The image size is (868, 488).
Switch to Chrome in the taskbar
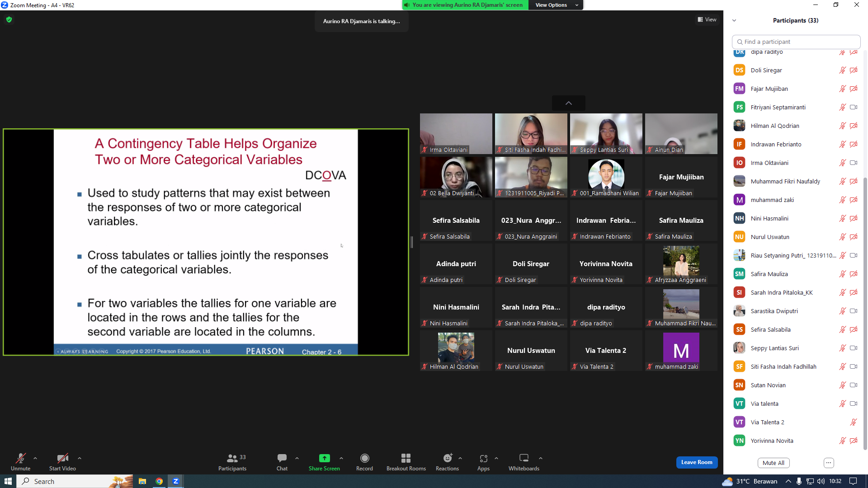159,481
